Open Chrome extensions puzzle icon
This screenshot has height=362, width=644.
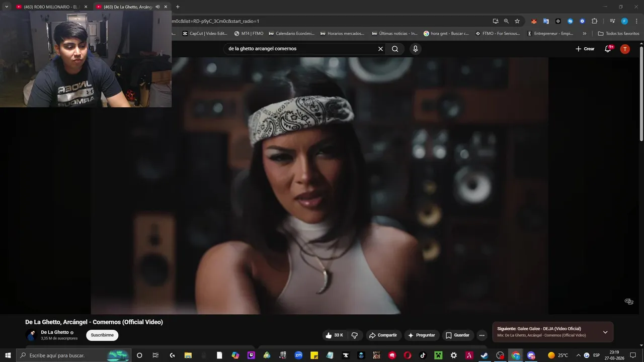594,21
